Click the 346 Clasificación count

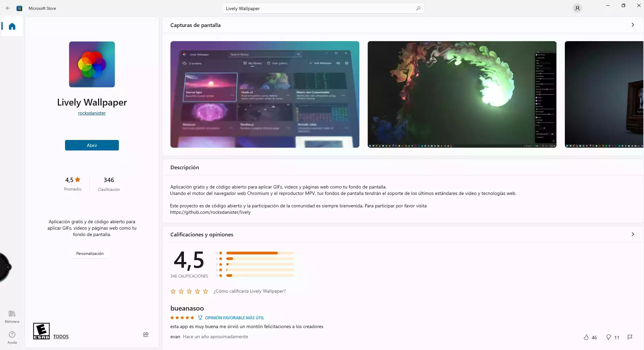(x=109, y=184)
